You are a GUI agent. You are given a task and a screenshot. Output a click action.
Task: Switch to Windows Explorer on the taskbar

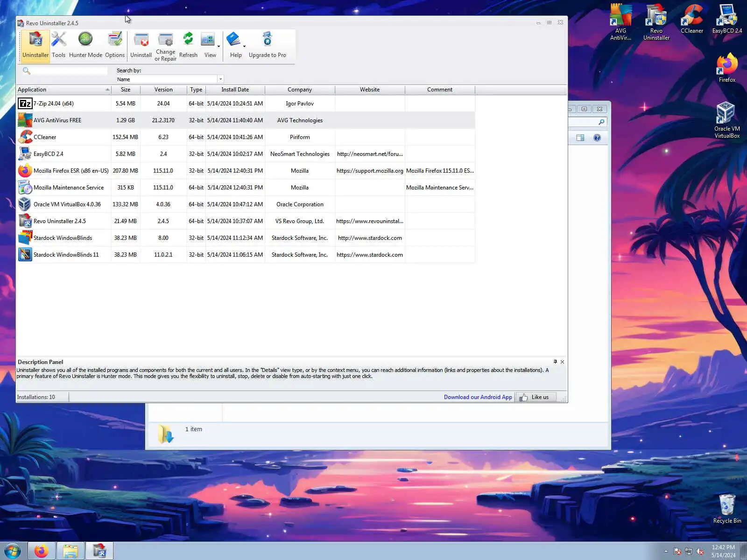click(70, 551)
